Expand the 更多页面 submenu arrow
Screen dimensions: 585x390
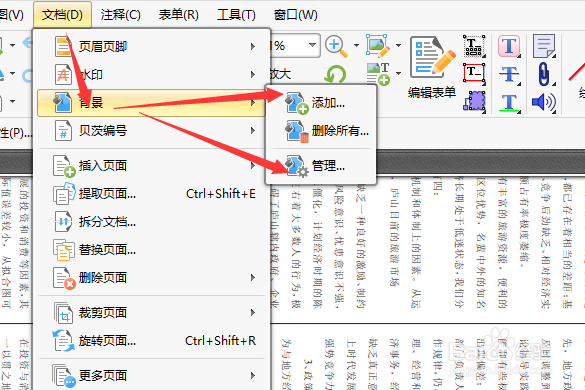[253, 375]
